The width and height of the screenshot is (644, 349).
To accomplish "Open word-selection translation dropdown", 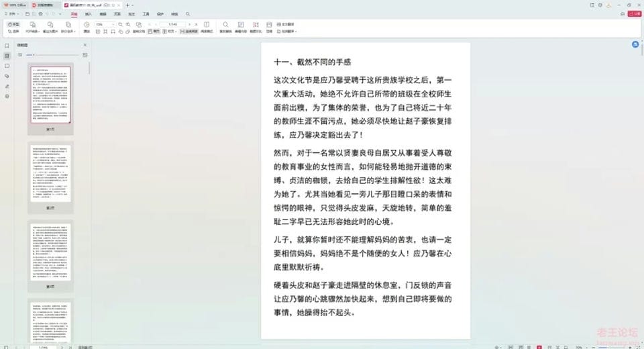I will (x=286, y=32).
